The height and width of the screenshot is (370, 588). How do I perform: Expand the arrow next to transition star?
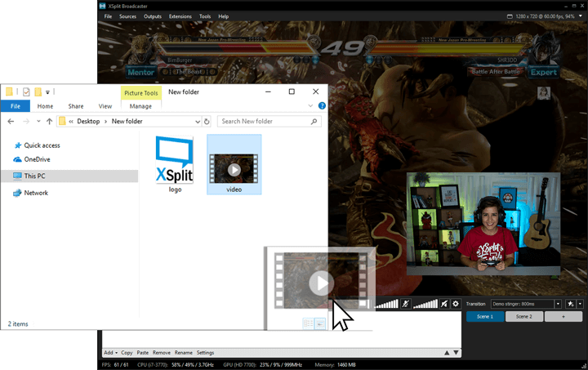580,304
